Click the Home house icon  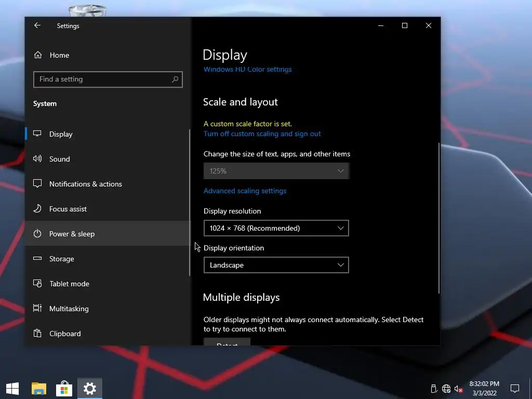(38, 55)
